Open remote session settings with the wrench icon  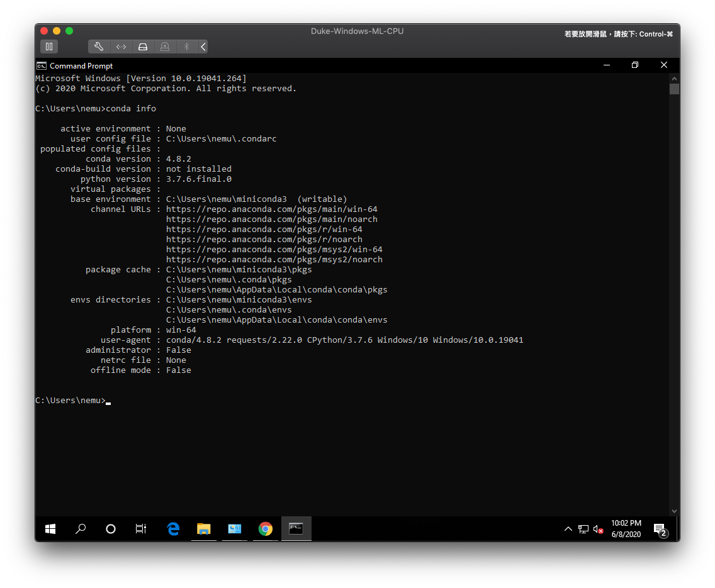pyautogui.click(x=99, y=47)
